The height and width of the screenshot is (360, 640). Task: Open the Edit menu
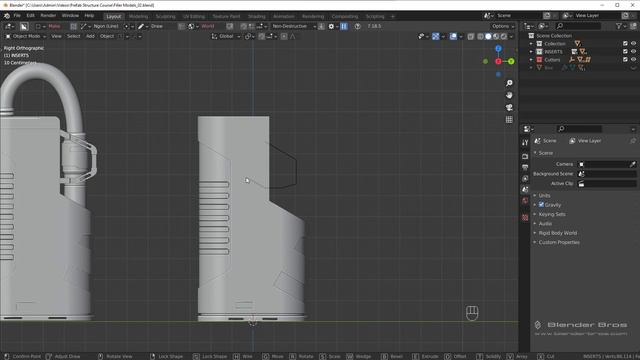pos(31,16)
